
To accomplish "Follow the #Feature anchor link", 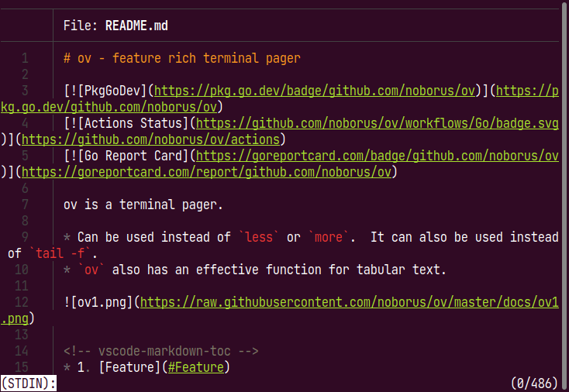I will pos(196,367).
